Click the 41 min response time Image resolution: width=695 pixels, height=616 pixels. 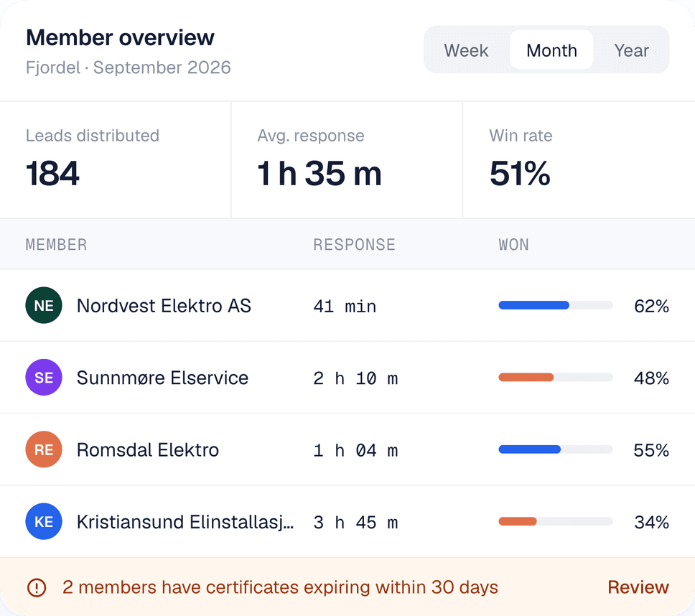(x=345, y=307)
